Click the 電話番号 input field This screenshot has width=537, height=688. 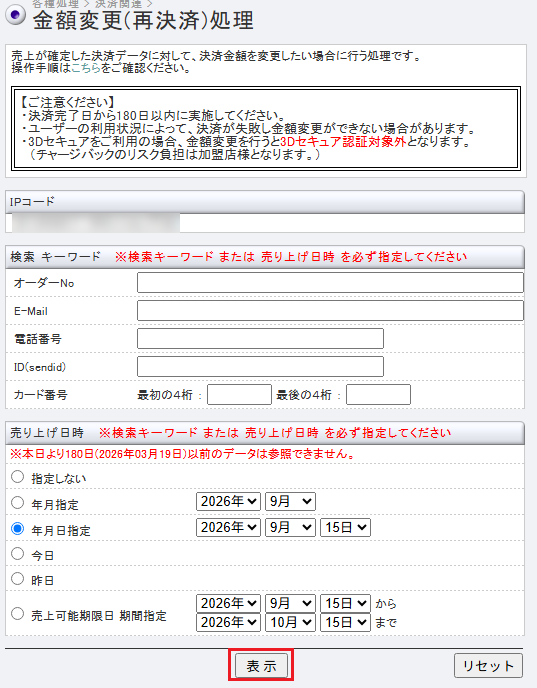[x=261, y=339]
